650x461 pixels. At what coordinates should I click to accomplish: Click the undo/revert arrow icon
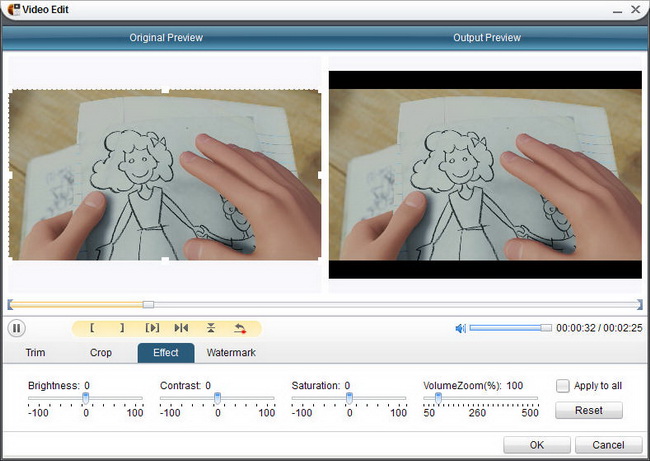240,328
